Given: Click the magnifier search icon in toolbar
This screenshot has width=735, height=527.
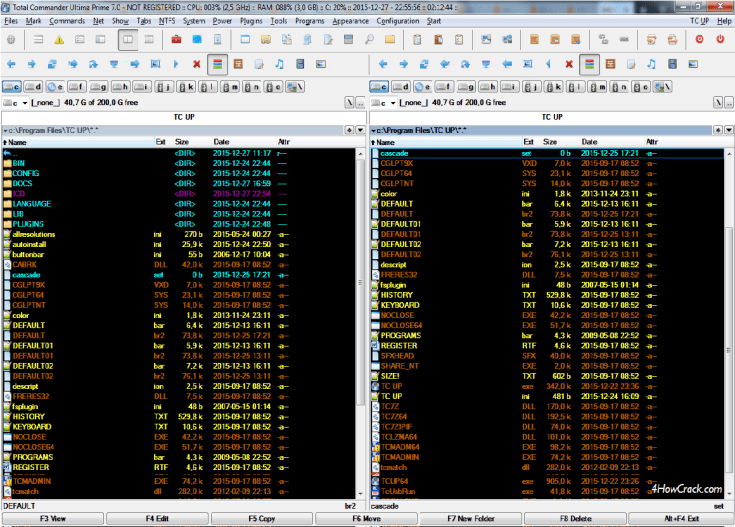Looking at the screenshot, I should pos(369,40).
